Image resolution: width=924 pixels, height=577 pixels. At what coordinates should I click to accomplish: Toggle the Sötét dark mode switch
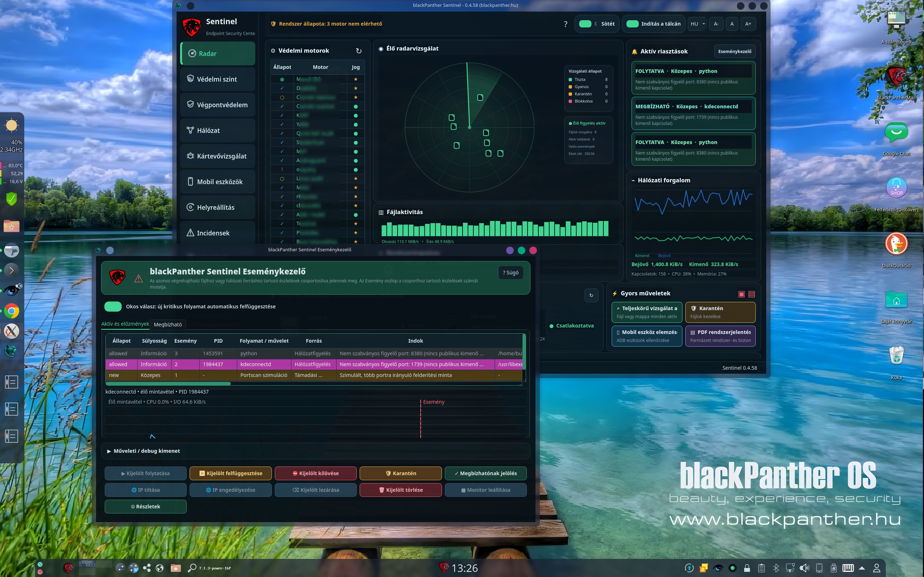pos(585,24)
